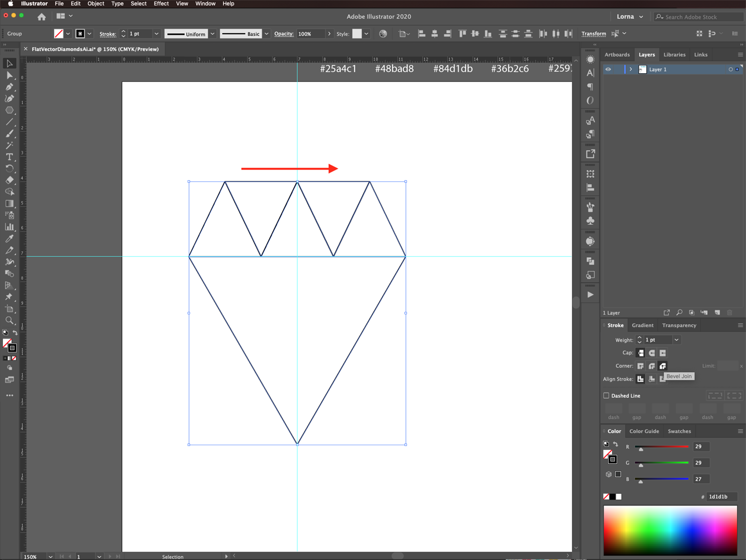Click the Layer 1 target circle

[731, 70]
